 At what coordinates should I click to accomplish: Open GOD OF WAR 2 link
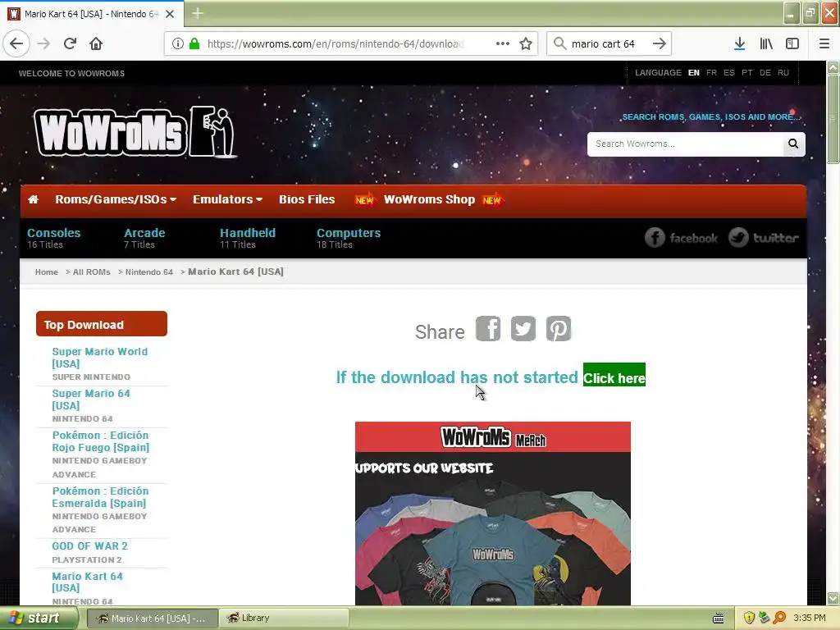pyautogui.click(x=90, y=546)
